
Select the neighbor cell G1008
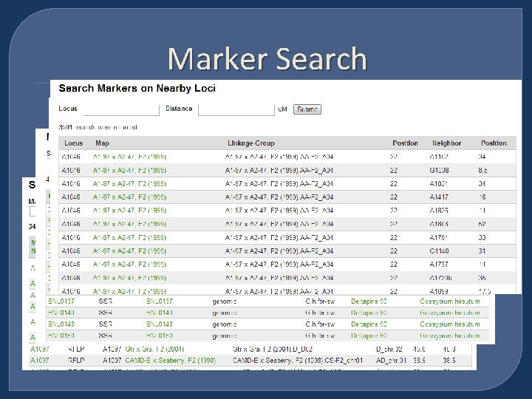coord(439,171)
